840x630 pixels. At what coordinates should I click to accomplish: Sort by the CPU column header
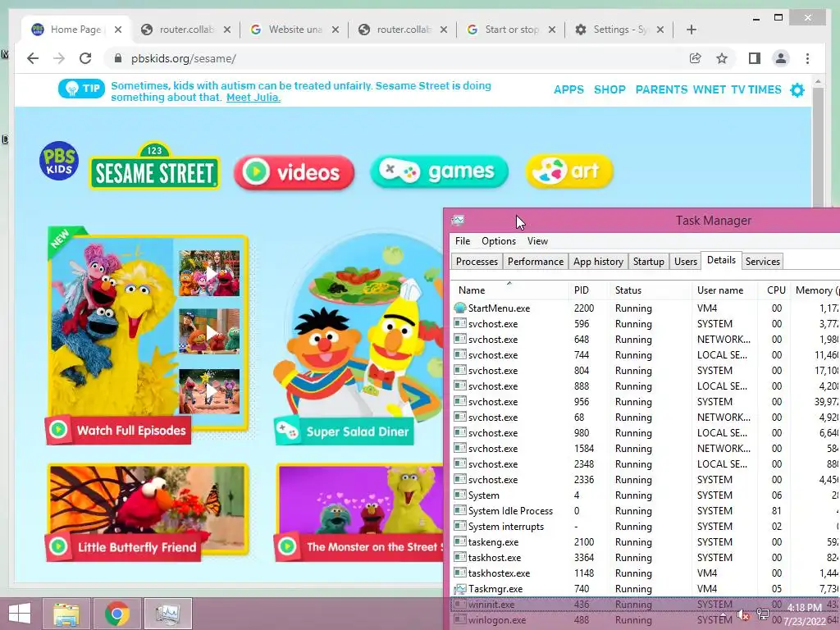click(x=774, y=290)
